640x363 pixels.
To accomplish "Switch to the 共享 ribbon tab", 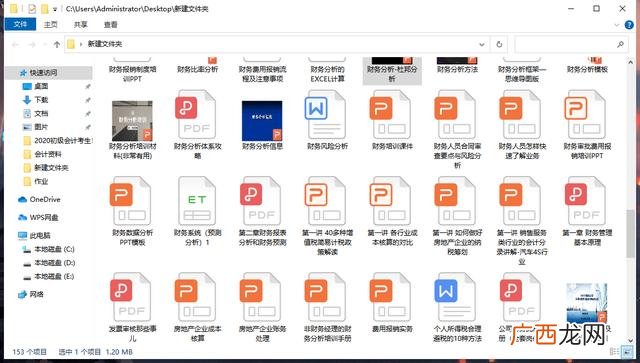I will coord(80,24).
